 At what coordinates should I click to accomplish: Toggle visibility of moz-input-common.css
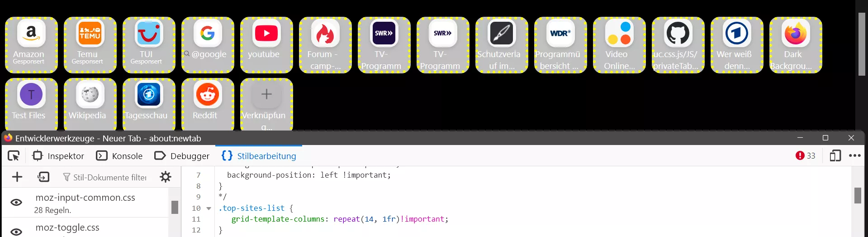click(x=16, y=203)
